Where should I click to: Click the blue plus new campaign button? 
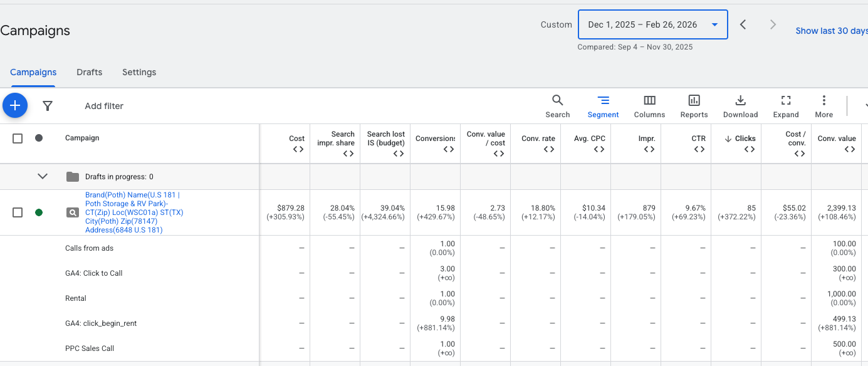15,105
